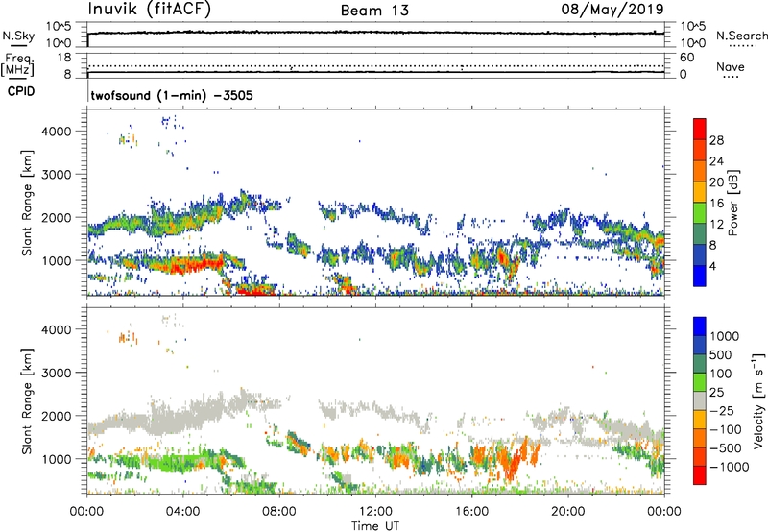The height and width of the screenshot is (532, 768).
Task: Click the 'Freq. [MHz]' axis label
Action: (x=17, y=65)
